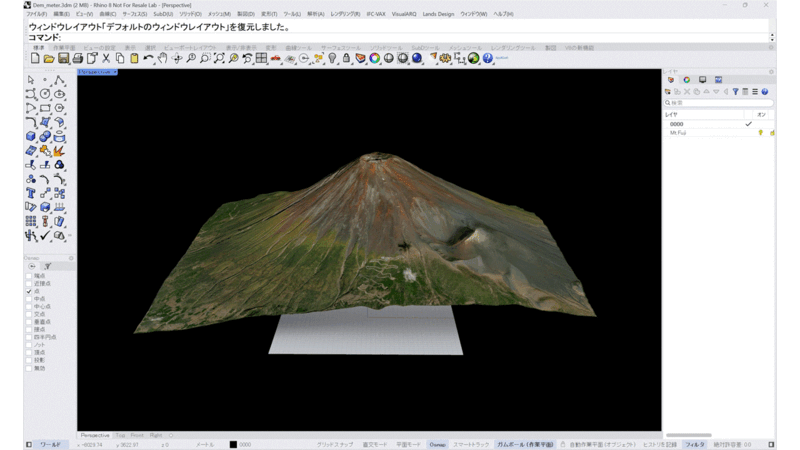Select the blue Box solid tool
The width and height of the screenshot is (800, 450).
[x=31, y=136]
